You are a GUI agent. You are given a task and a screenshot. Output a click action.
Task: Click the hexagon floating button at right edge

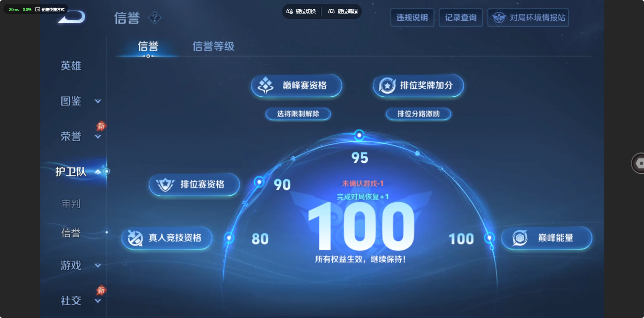pos(639,163)
